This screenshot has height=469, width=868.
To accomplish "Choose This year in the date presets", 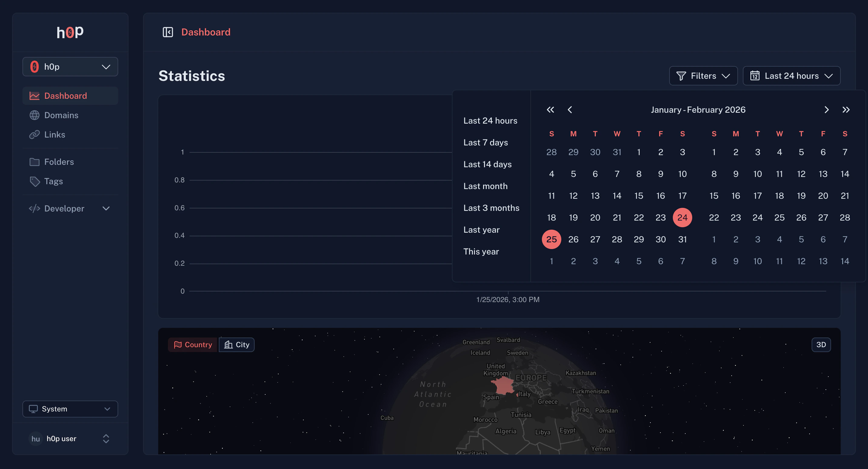I will [481, 251].
